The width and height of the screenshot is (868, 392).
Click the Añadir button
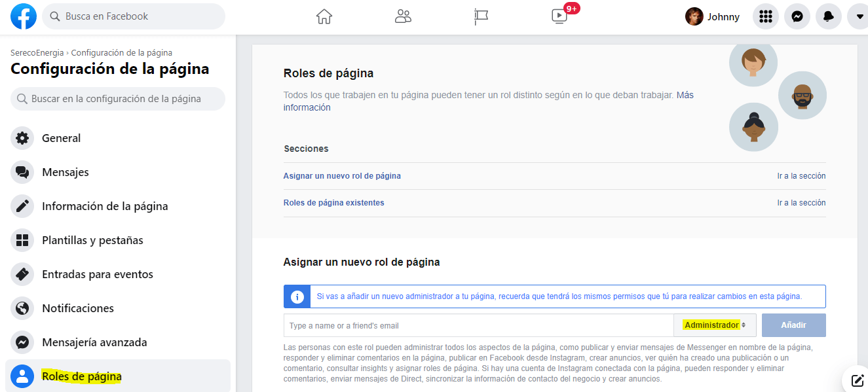[x=793, y=325]
